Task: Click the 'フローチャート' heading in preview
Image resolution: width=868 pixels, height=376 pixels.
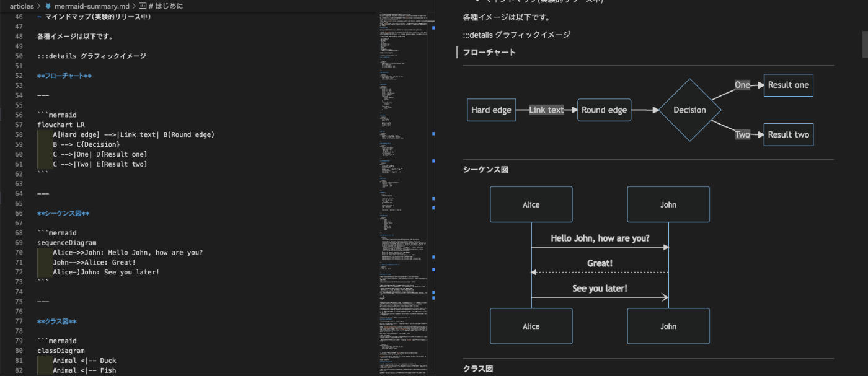Action: coord(489,53)
